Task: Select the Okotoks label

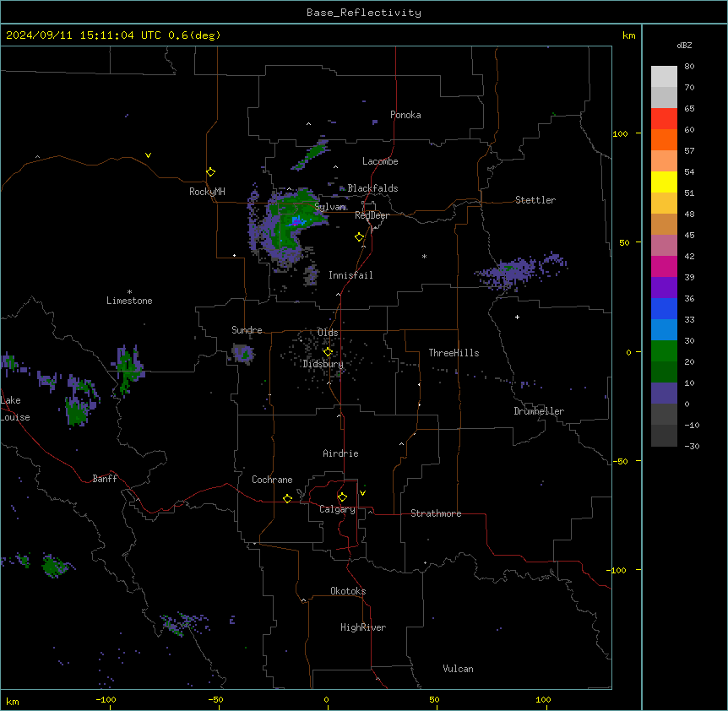Action: 348,591
